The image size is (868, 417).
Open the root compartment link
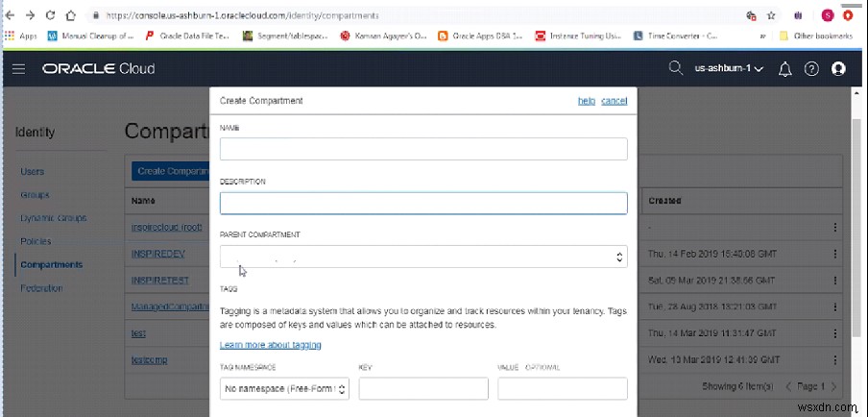pos(167,228)
